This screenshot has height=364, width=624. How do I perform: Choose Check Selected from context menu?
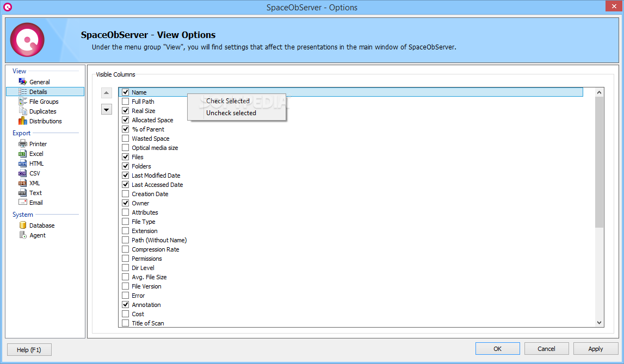(237, 101)
